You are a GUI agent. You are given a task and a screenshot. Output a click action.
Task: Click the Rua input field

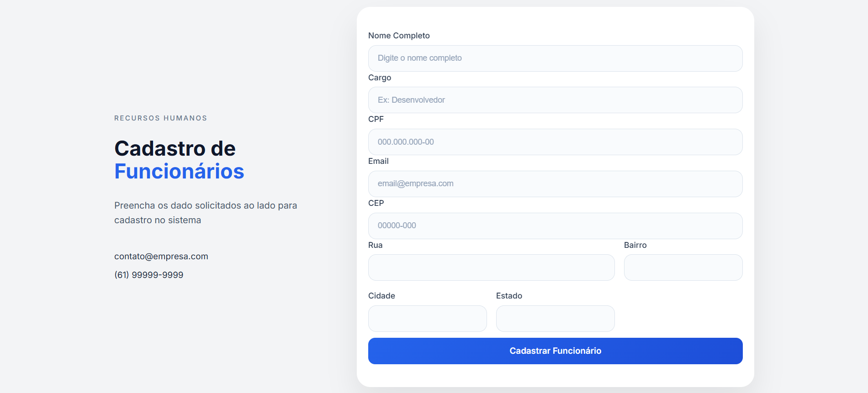491,267
